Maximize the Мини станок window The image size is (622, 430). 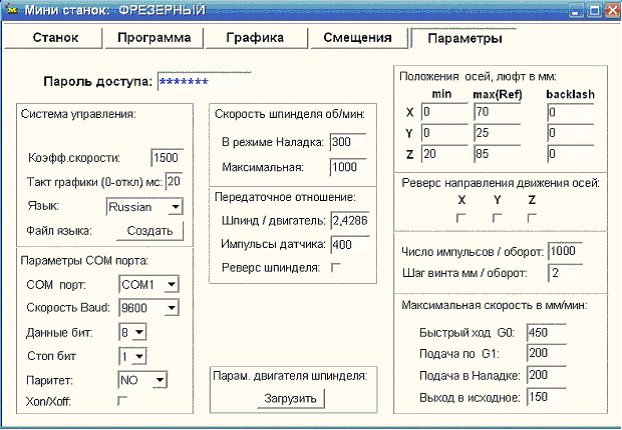(594, 10)
